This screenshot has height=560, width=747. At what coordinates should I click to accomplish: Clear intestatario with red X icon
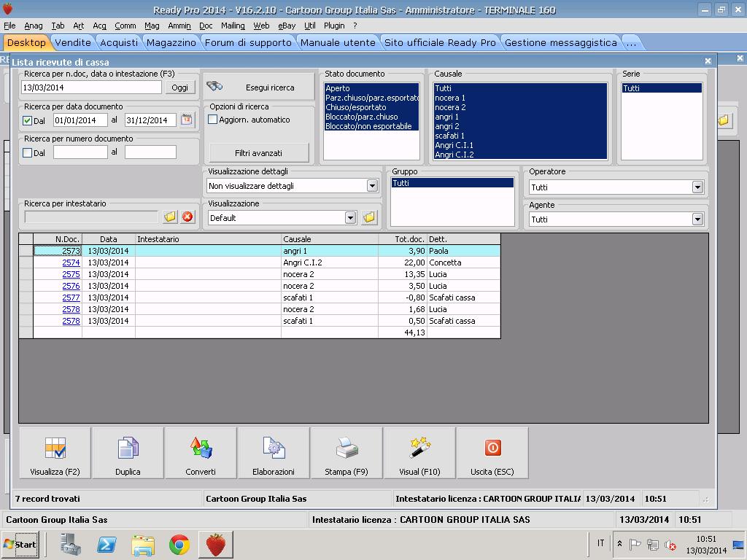click(x=187, y=217)
